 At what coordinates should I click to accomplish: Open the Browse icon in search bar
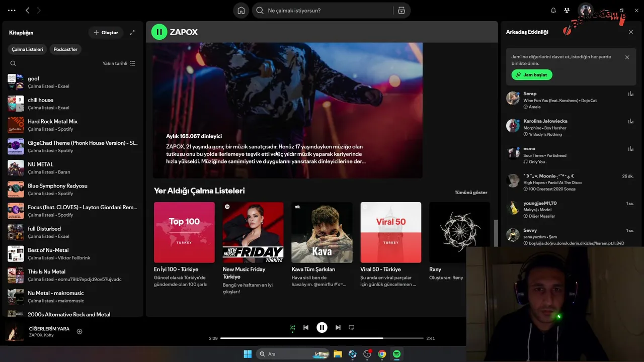(401, 11)
